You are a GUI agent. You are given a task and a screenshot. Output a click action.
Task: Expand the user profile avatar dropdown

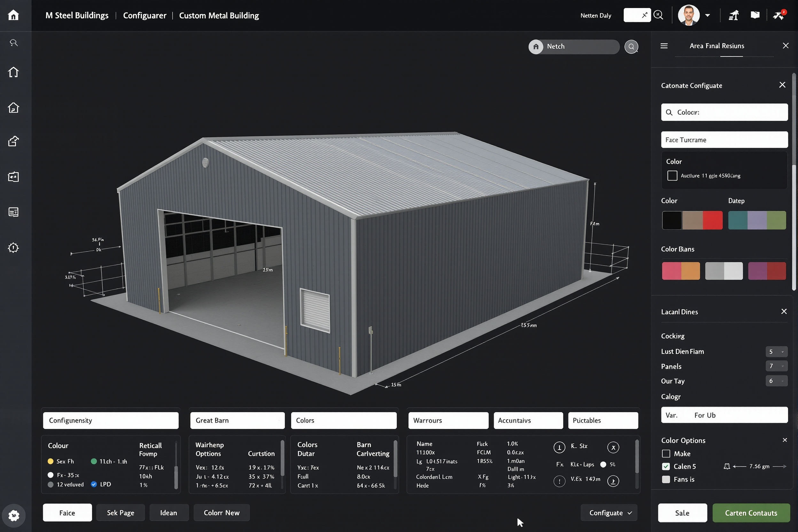[x=708, y=15]
